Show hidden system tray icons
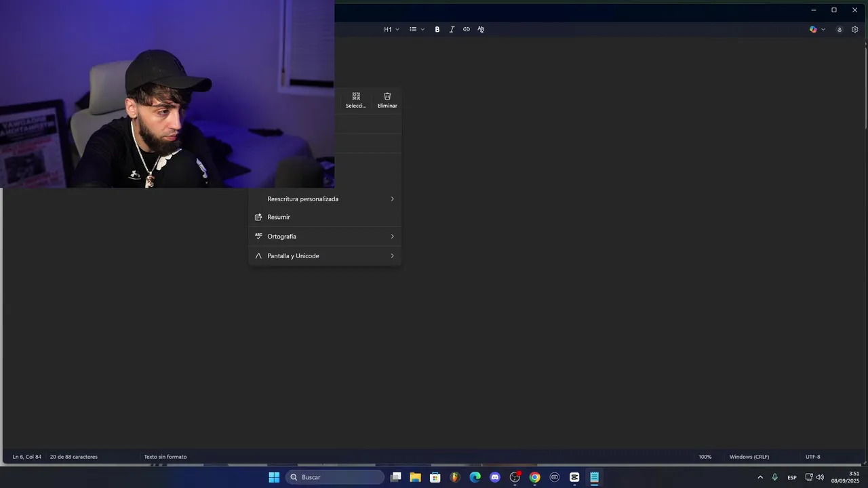 (760, 477)
